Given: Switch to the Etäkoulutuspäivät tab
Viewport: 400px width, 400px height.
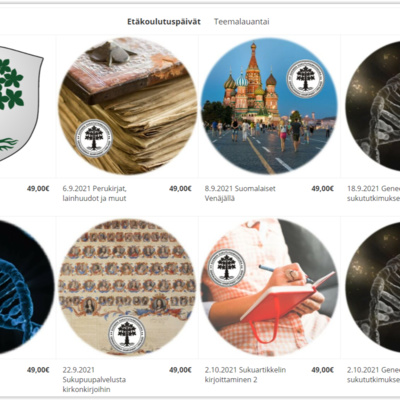Looking at the screenshot, I should pyautogui.click(x=164, y=22).
